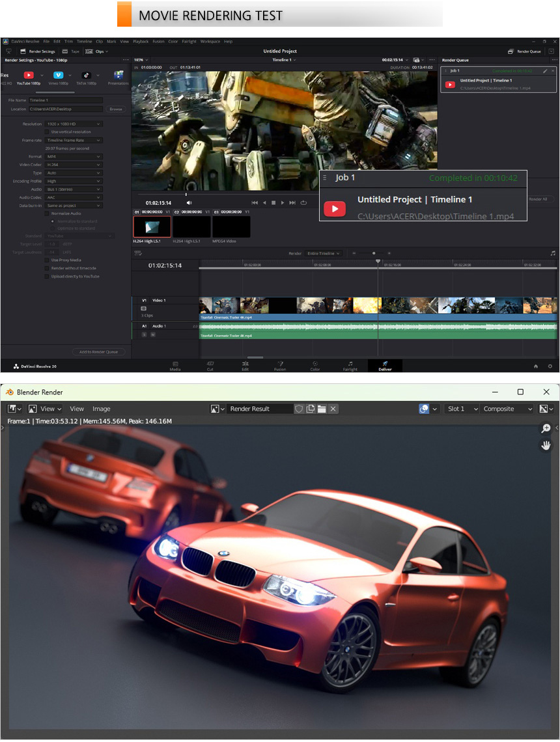The width and height of the screenshot is (560, 742).
Task: Enable Use vertical resolution checkbox
Action: coord(47,131)
